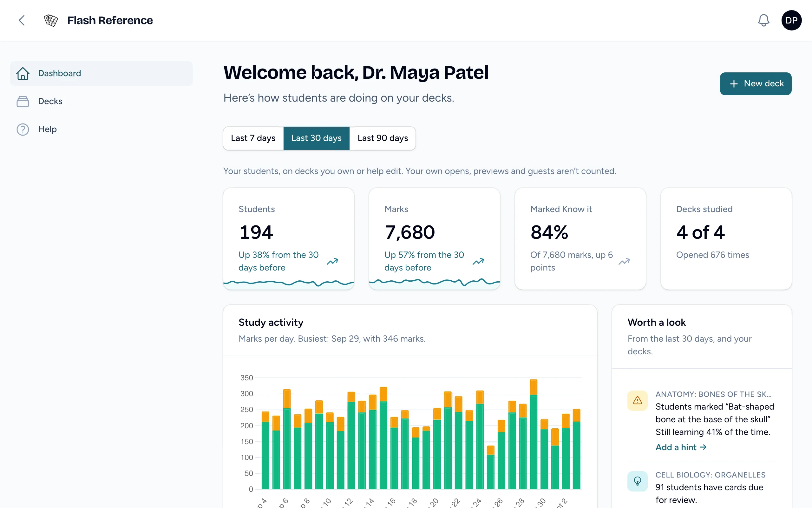This screenshot has width=812, height=508.
Task: Click the trend arrow in Marks card
Action: pos(478,261)
